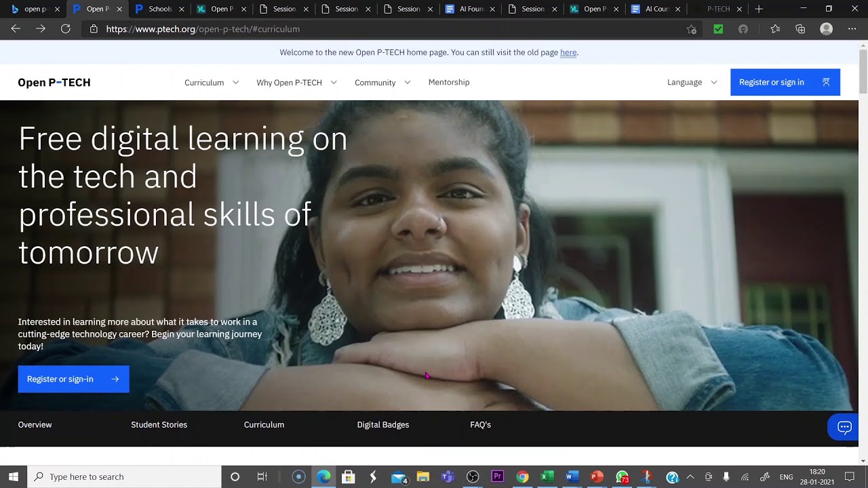Open a new browser tab

click(759, 9)
